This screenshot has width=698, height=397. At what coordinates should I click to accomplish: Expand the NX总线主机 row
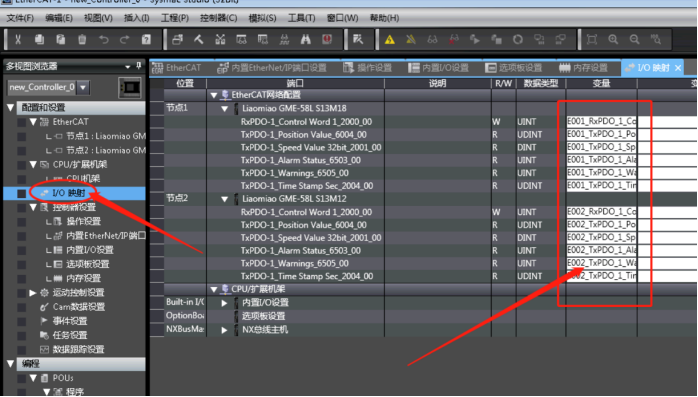click(224, 330)
